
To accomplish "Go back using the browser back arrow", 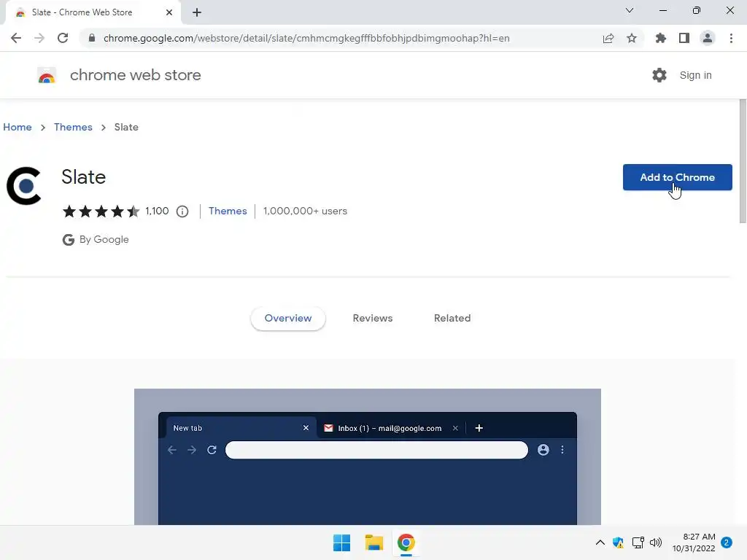I will click(x=16, y=38).
